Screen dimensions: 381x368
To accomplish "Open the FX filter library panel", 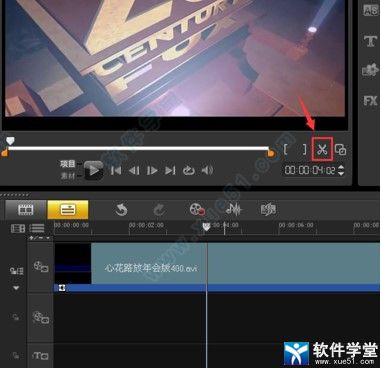I will coord(370,100).
